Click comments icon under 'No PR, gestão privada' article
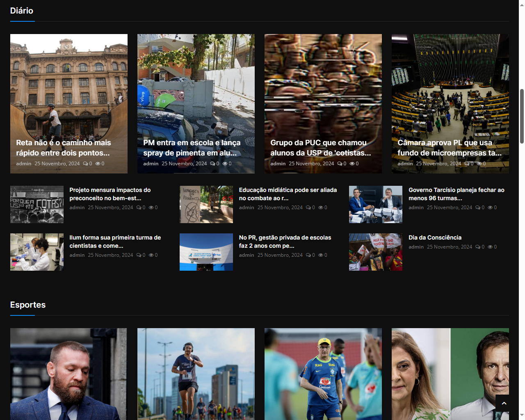The height and width of the screenshot is (420, 525). coord(308,255)
